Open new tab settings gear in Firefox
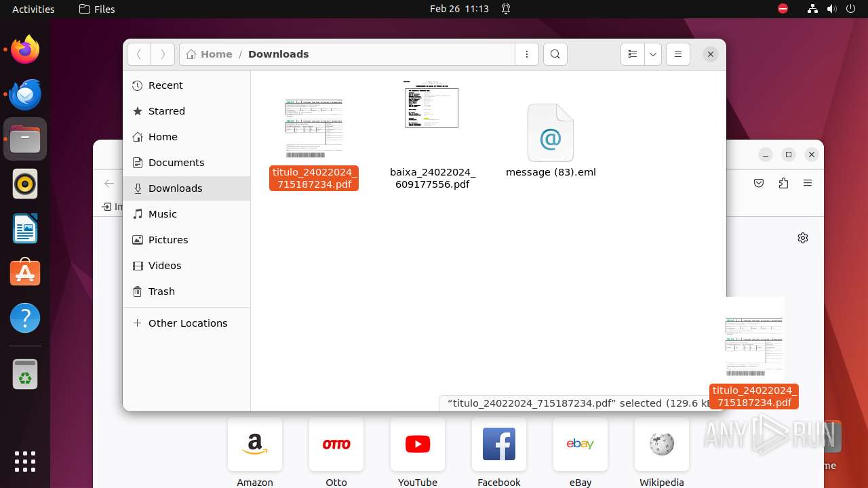868x488 pixels. pos(803,238)
